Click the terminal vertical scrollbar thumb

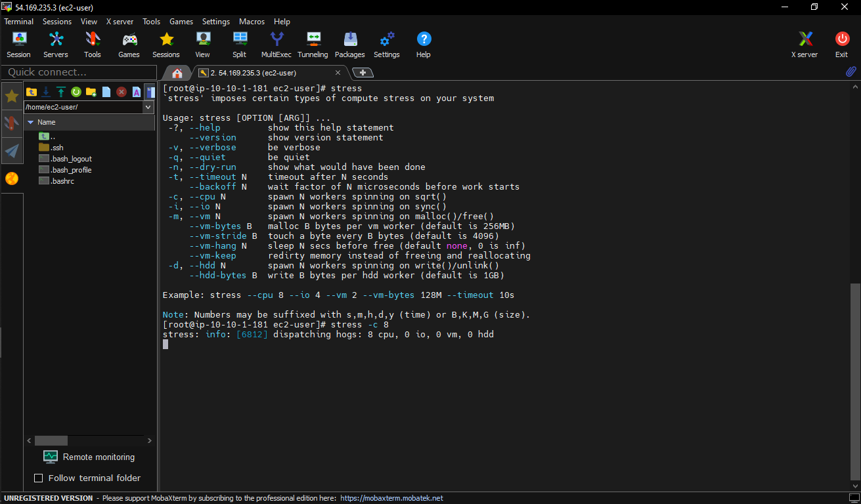854,381
